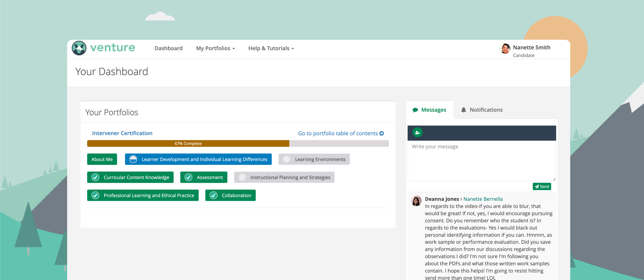Screen dimensions: 644x280
Task: Click the add recipient icon in messages
Action: [x=417, y=132]
